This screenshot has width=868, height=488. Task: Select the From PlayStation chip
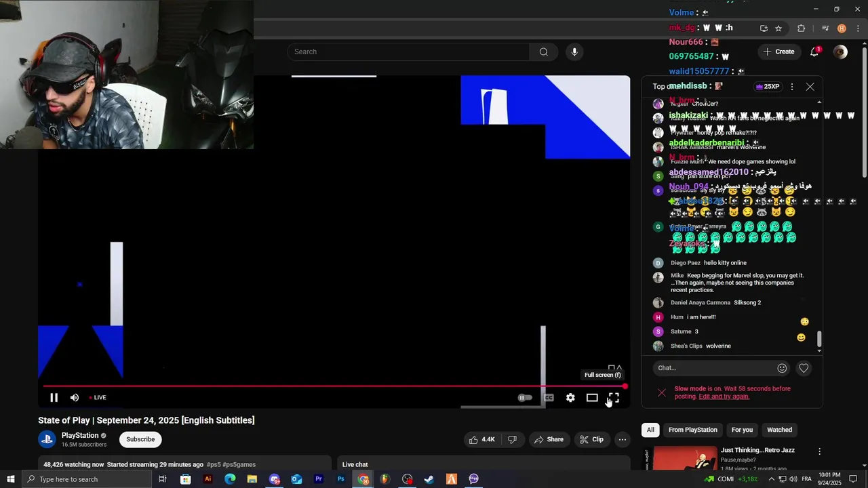coord(692,430)
